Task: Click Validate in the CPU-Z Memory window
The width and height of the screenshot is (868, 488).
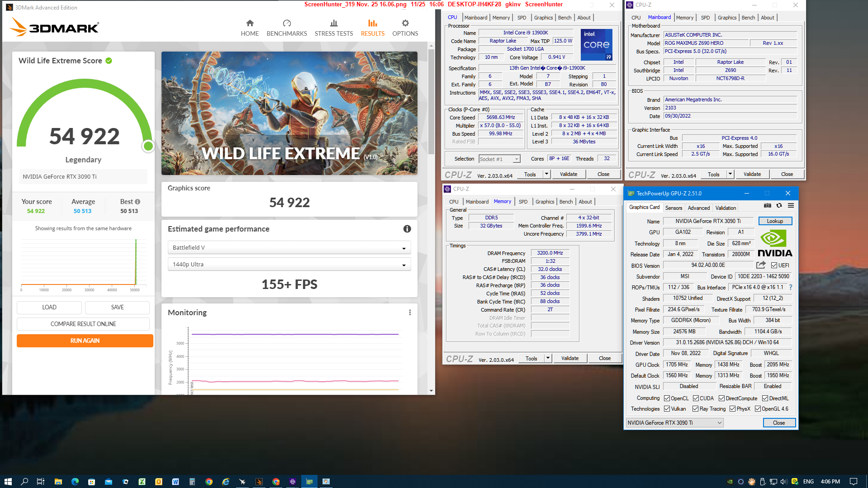Action: point(570,358)
